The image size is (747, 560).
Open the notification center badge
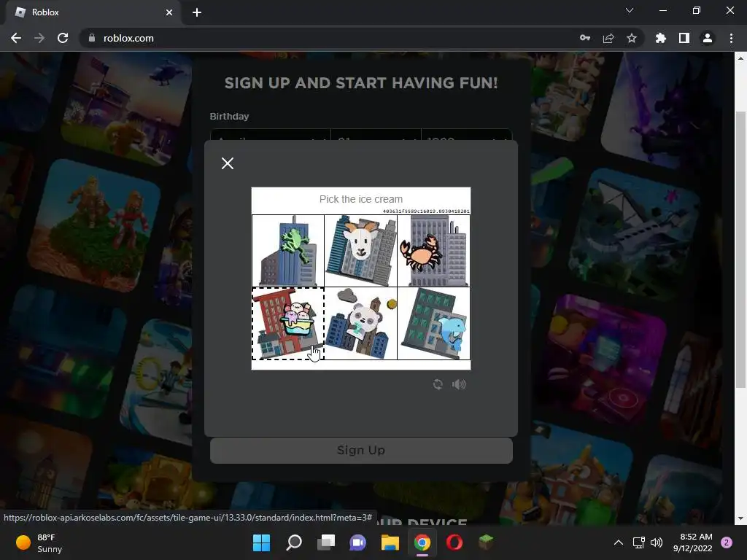tap(727, 542)
